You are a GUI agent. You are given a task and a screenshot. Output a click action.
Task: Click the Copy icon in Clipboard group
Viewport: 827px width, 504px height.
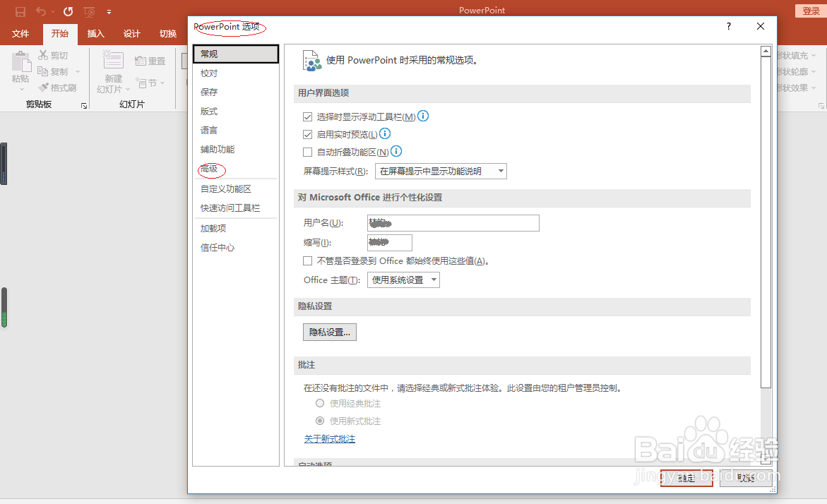[42, 71]
